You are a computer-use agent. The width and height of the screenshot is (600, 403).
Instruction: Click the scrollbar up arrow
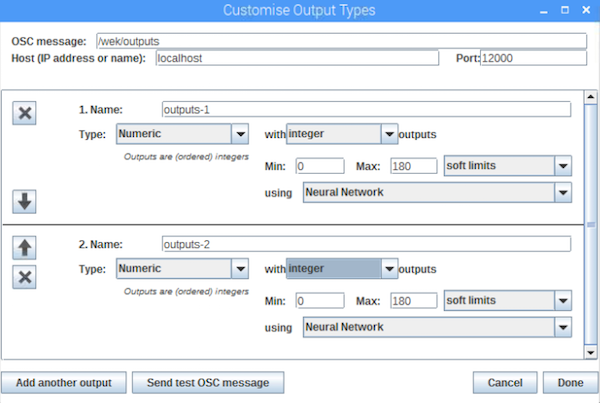(x=590, y=97)
